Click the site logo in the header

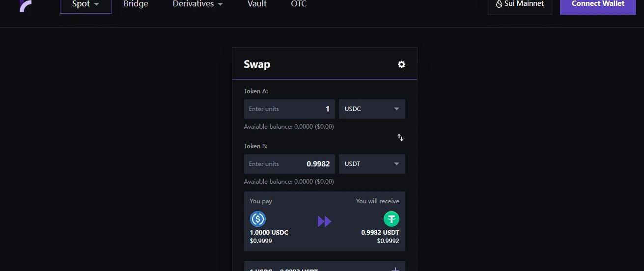point(26,5)
